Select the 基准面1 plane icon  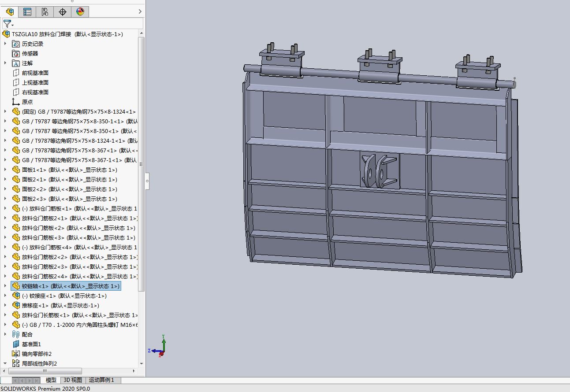coord(16,344)
